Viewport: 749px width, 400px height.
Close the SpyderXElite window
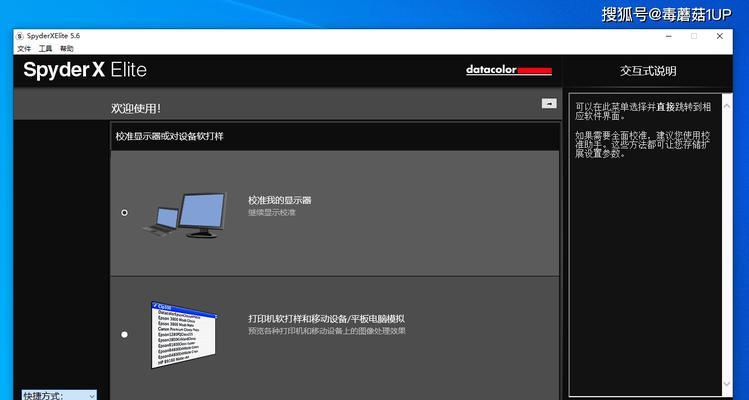(719, 36)
